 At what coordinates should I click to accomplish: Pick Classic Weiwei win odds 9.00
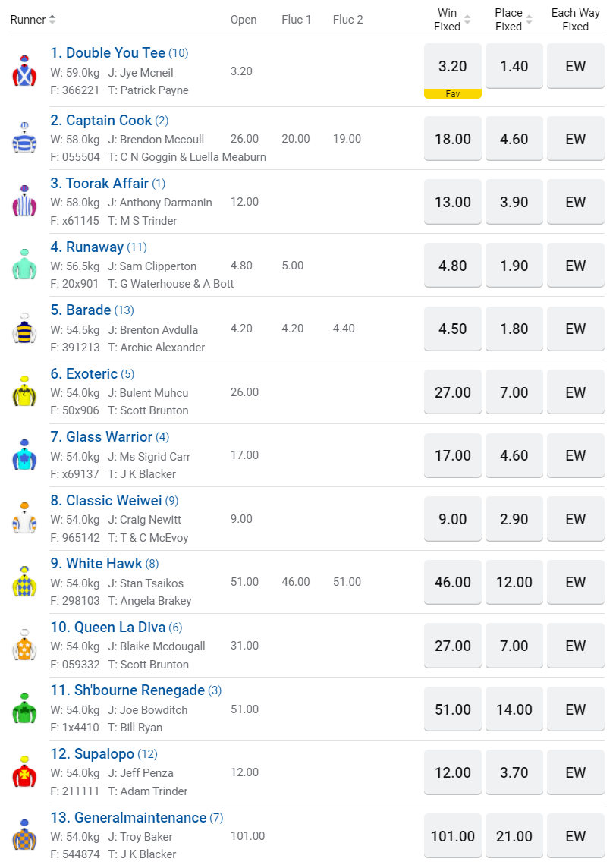(453, 519)
